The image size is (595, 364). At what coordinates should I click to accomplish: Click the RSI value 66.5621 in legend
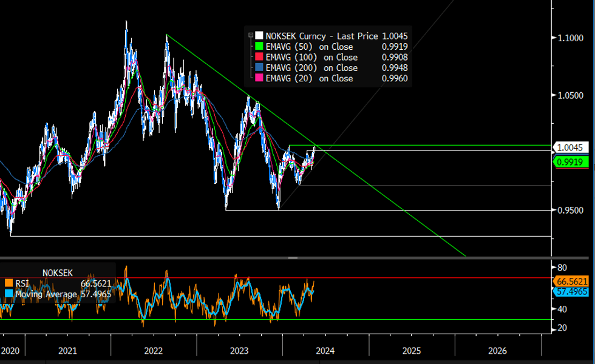(96, 284)
